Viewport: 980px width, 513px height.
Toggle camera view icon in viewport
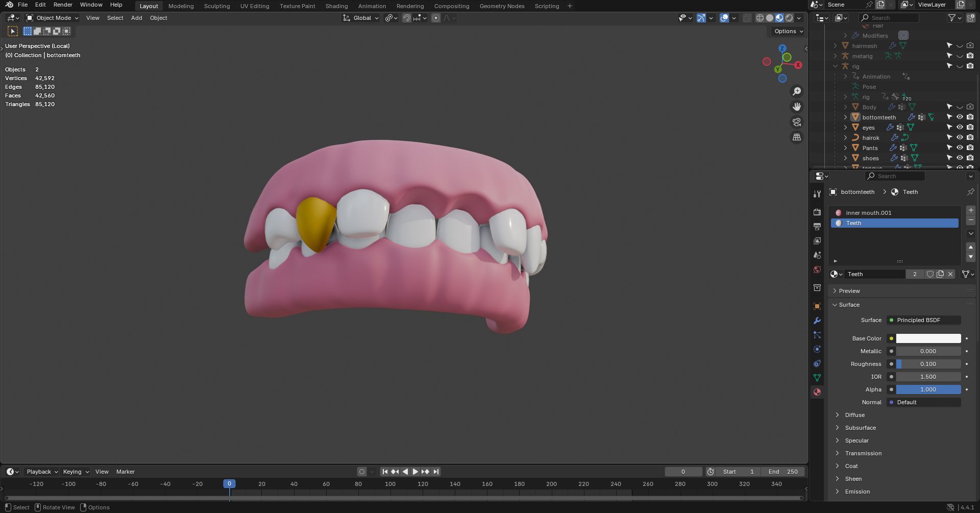point(796,122)
